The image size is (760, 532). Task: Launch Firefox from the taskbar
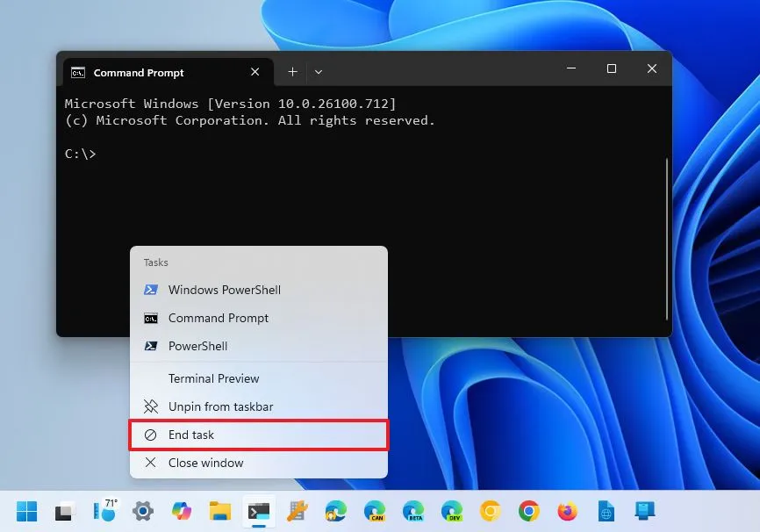[x=568, y=511]
